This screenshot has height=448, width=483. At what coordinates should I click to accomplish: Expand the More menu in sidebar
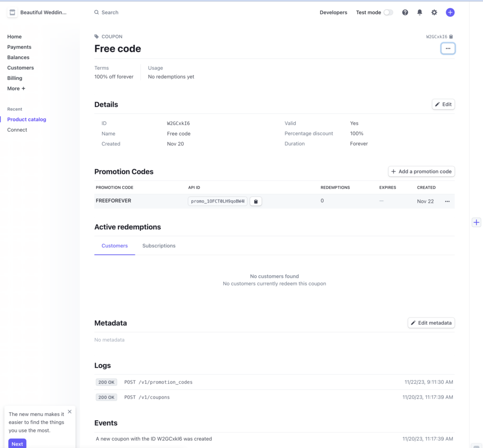pos(16,89)
